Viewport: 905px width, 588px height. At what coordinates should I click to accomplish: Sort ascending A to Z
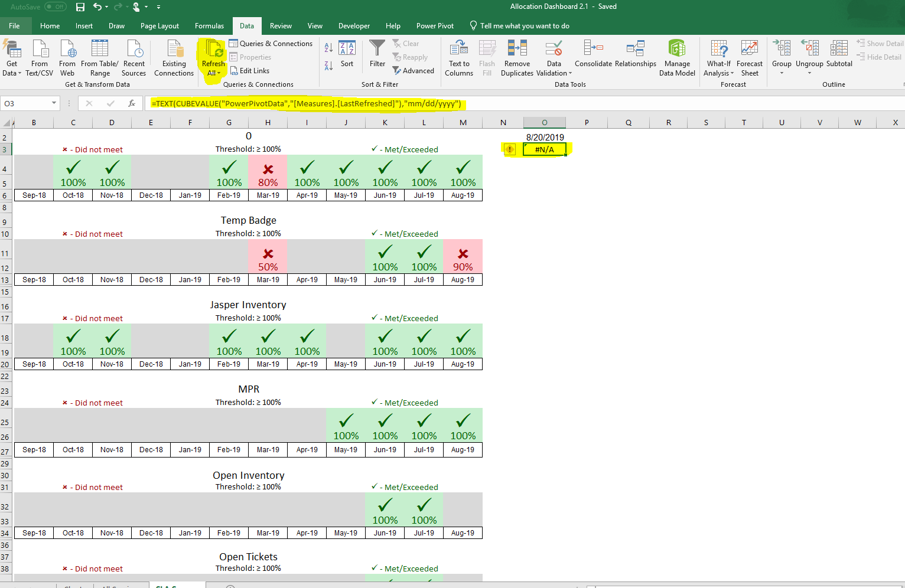tap(328, 47)
